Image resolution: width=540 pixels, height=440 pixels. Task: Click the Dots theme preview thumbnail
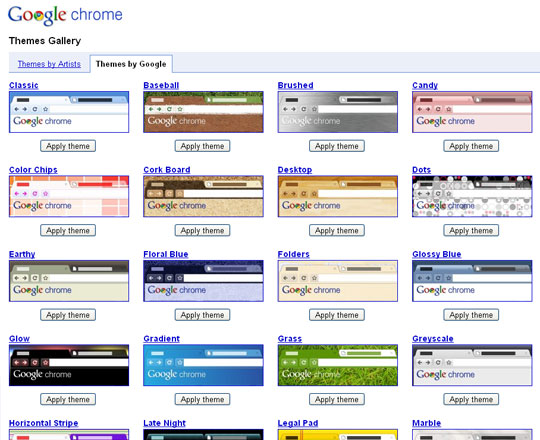click(472, 196)
